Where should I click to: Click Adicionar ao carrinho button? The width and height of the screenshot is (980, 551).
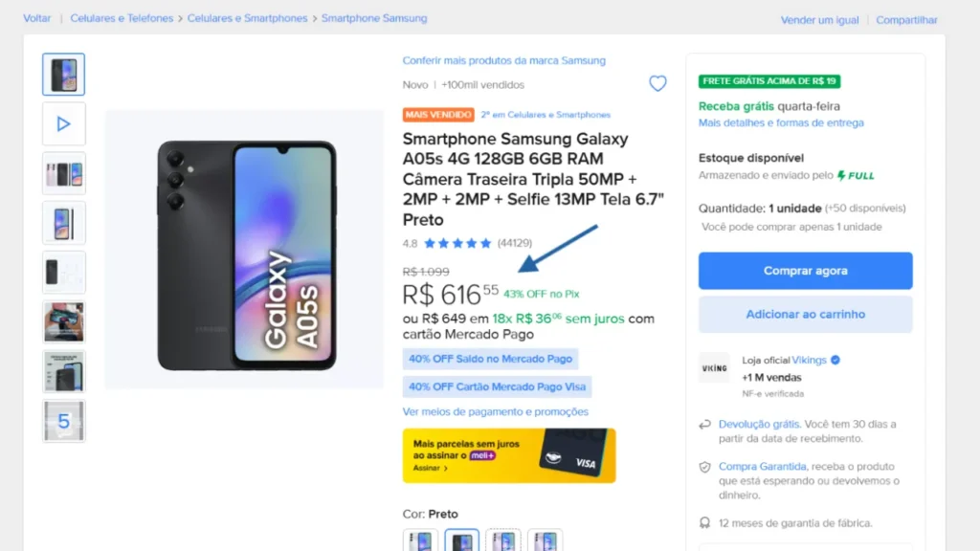pos(805,314)
